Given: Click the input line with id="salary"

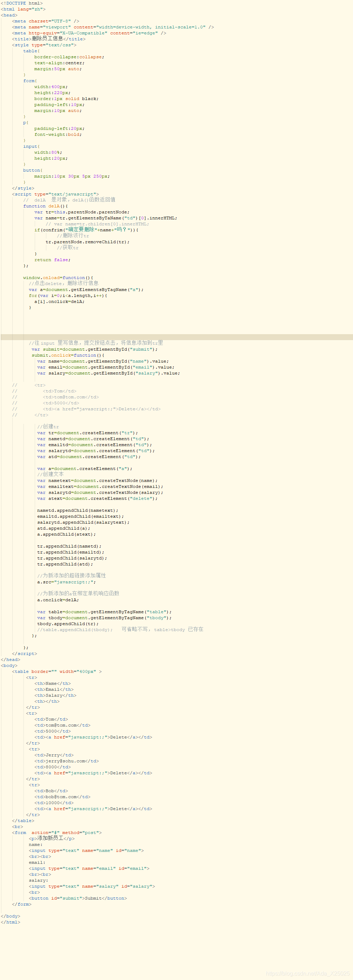Looking at the screenshot, I should (x=92, y=886).
